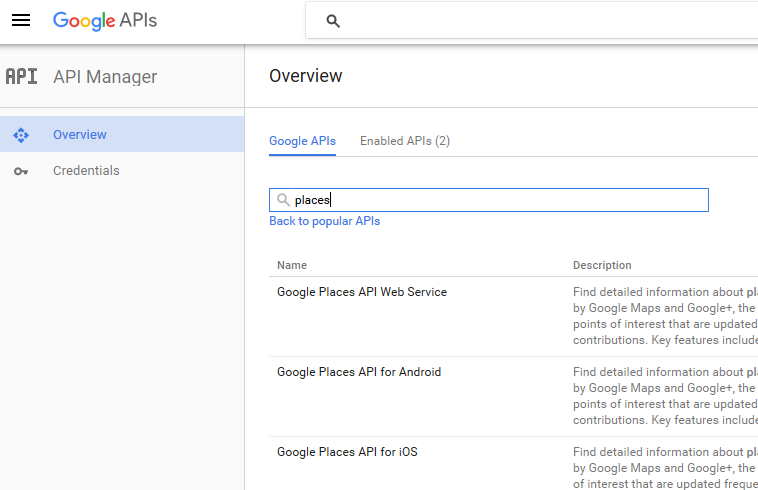758x490 pixels.
Task: Switch to the Enabled APIs (2) tab
Action: coord(405,141)
